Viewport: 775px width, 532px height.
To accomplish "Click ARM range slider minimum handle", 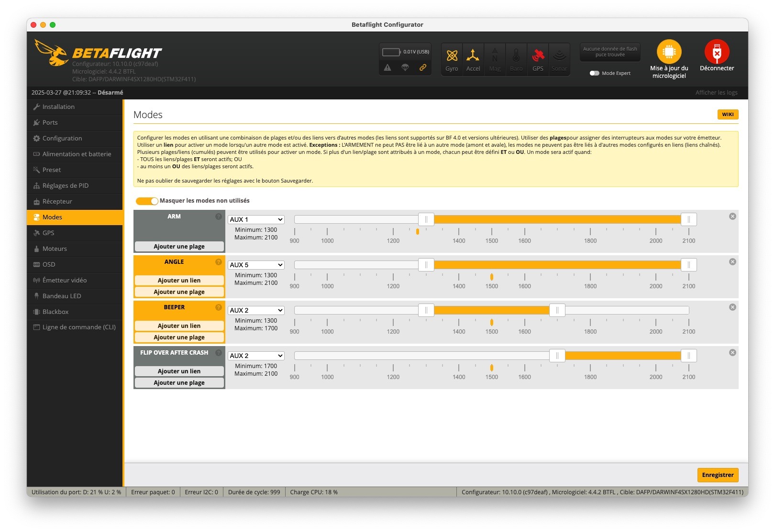I will 426,219.
